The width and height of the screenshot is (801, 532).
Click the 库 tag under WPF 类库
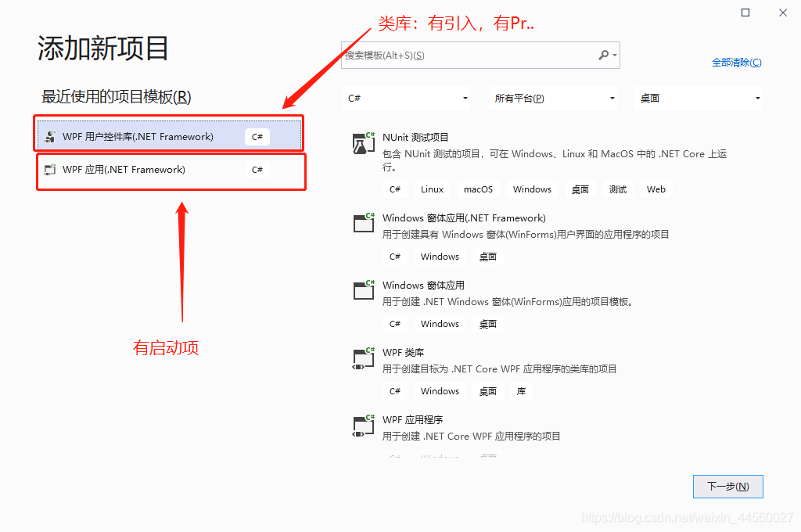[521, 391]
